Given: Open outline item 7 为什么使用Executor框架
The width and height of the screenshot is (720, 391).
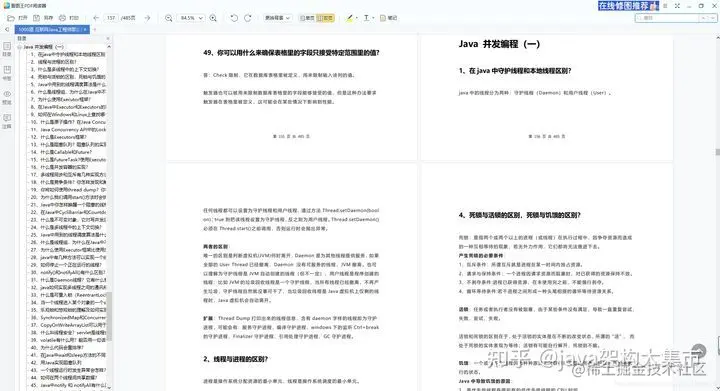Looking at the screenshot, I should point(61,99).
